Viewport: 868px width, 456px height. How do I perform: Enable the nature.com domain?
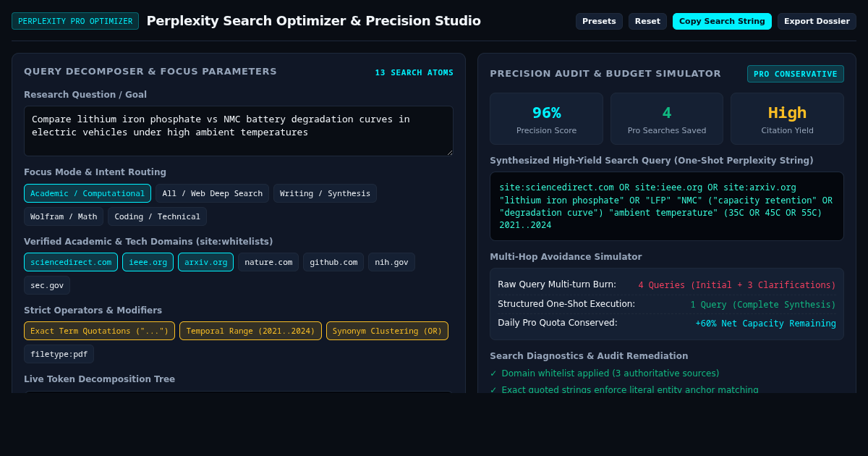pos(268,262)
